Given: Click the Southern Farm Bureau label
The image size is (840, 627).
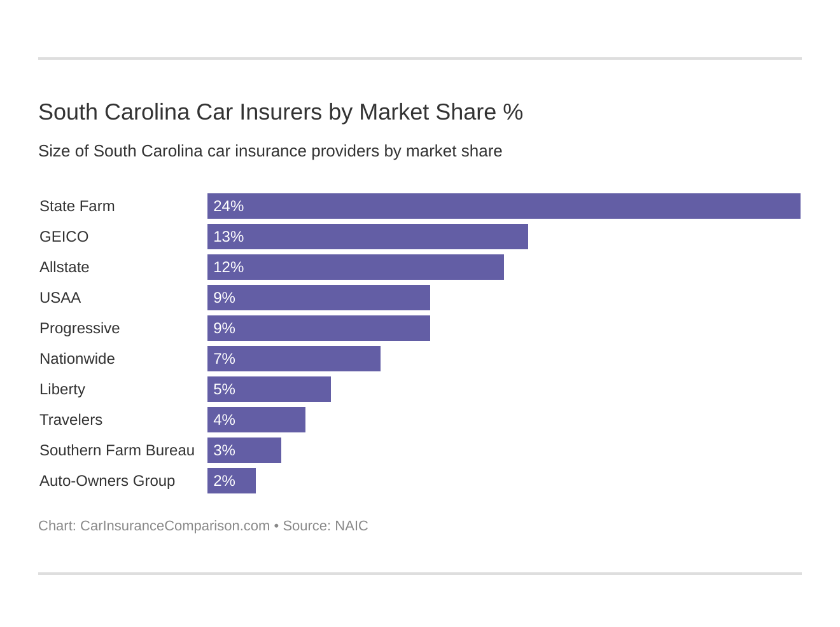Looking at the screenshot, I should coord(116,450).
